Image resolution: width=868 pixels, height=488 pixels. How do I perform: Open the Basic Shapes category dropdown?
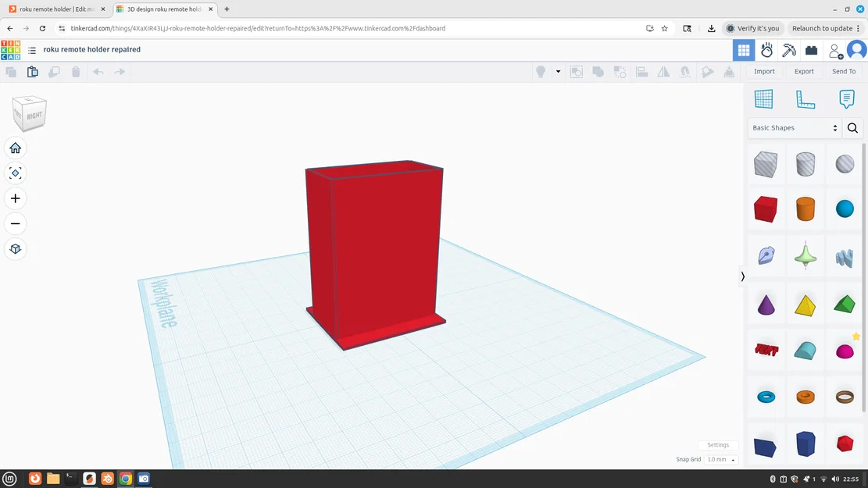point(794,128)
